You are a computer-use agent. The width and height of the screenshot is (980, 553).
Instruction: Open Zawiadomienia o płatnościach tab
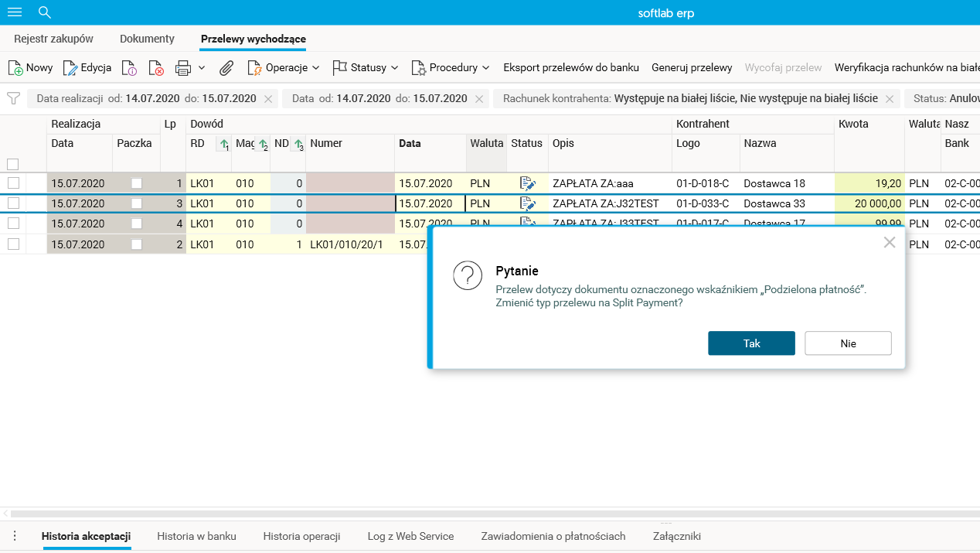click(x=553, y=536)
